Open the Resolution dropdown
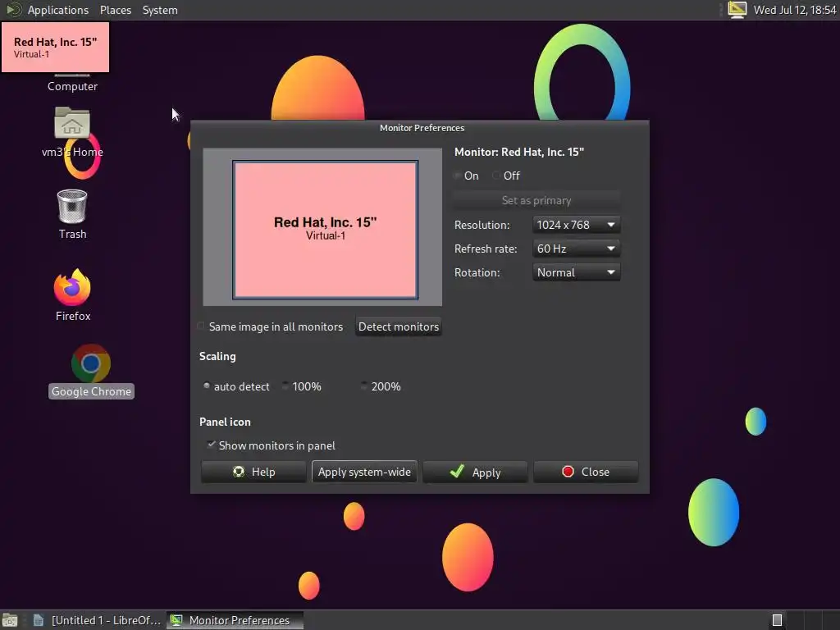Viewport: 840px width, 630px height. (x=577, y=225)
